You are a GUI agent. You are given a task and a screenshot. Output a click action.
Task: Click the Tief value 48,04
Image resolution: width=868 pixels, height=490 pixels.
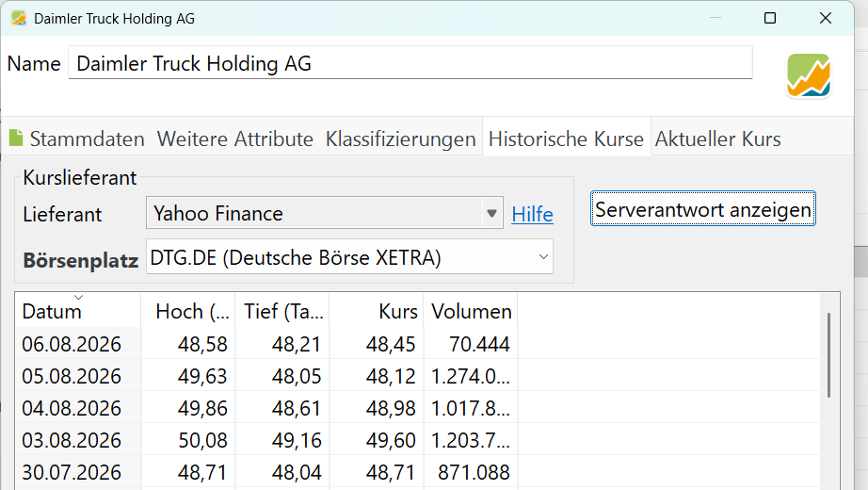[297, 473]
